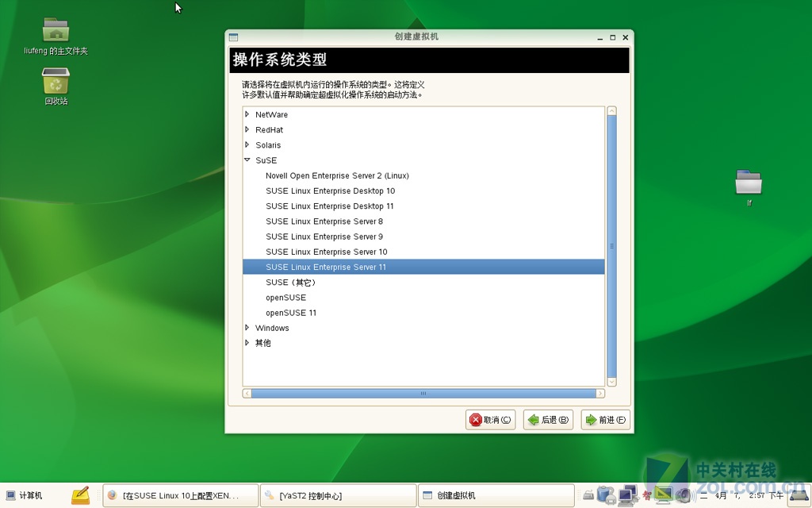Collapse the SuSE tree node
This screenshot has width=812, height=508.
[x=247, y=160]
